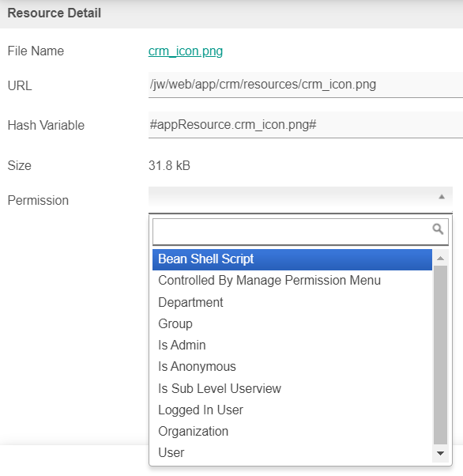Select the Is Admin option
The height and width of the screenshot is (476, 463).
pyautogui.click(x=292, y=346)
